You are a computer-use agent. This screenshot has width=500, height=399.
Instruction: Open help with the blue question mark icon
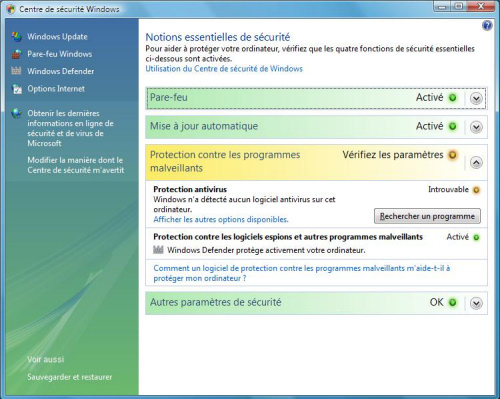click(487, 25)
